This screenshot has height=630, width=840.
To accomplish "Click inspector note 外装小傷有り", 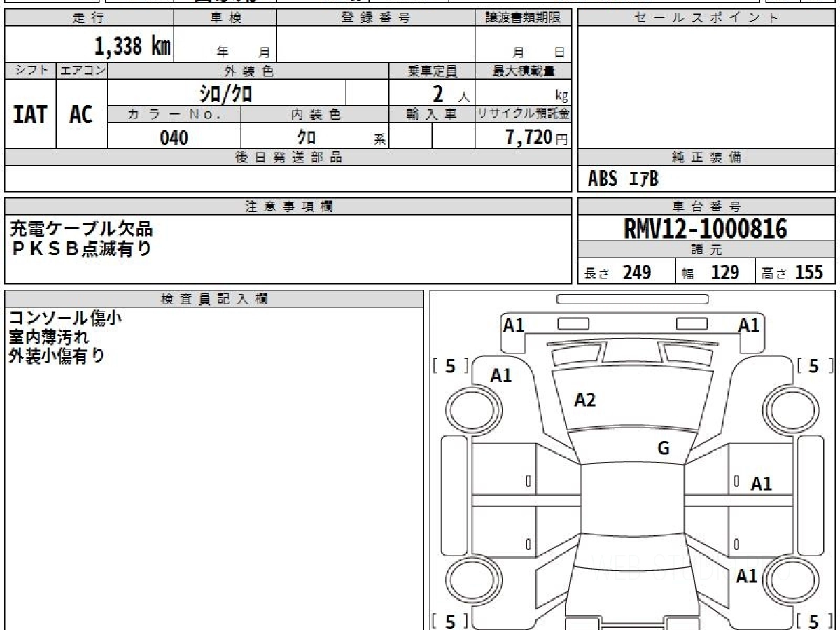I will pyautogui.click(x=57, y=356).
